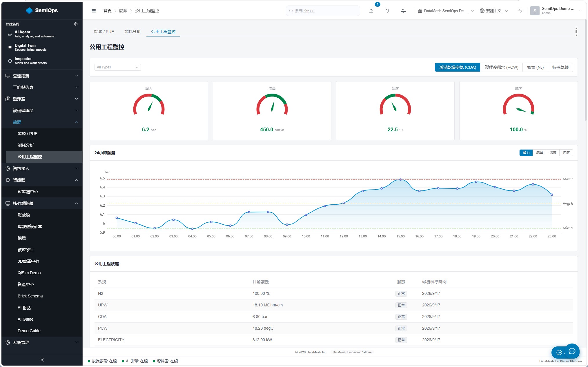Open the Digital Twin shortcut
Screen dimensions: 588x367
(42, 47)
